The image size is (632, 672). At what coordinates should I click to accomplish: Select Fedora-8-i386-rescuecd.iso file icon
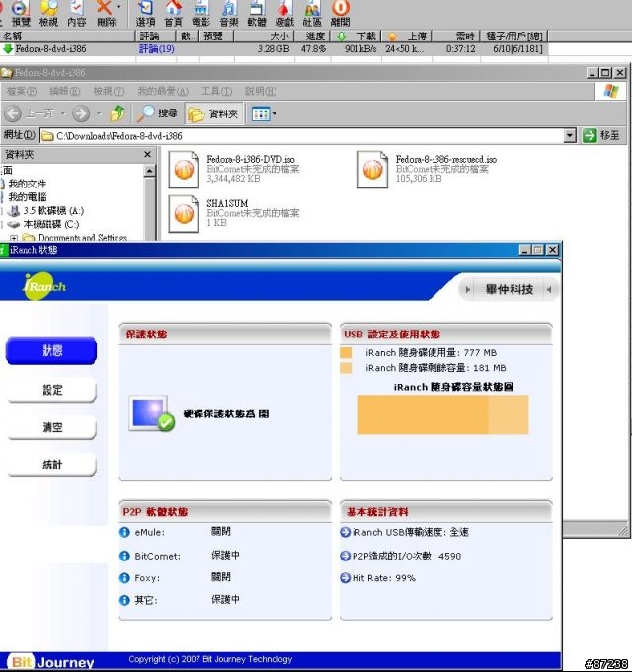pyautogui.click(x=372, y=170)
